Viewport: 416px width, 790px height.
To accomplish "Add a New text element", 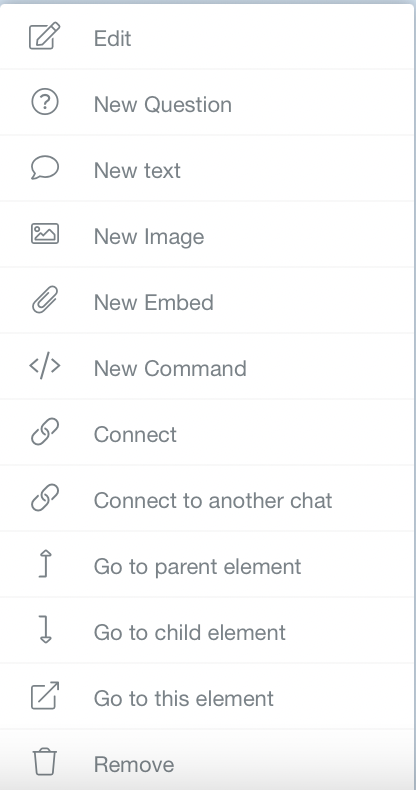I will pos(206,168).
